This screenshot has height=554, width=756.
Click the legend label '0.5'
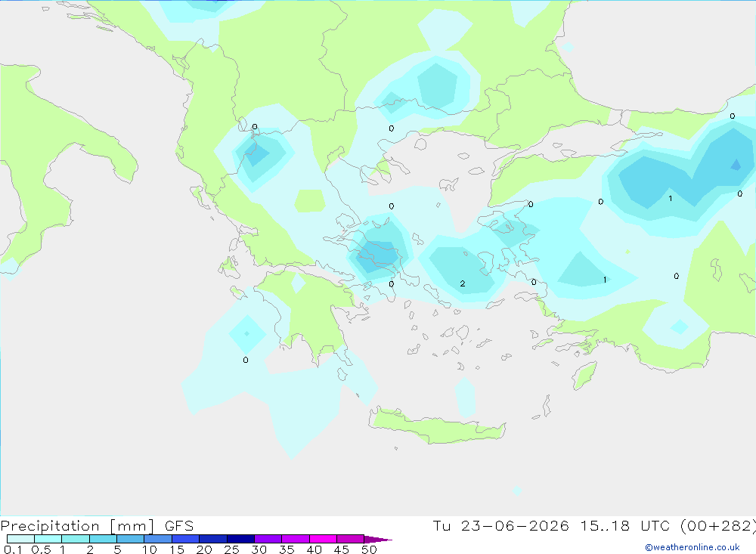click(41, 549)
